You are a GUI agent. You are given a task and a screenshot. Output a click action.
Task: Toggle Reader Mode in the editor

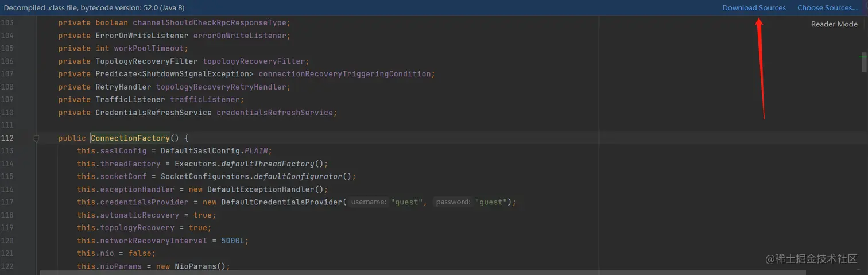tap(834, 24)
